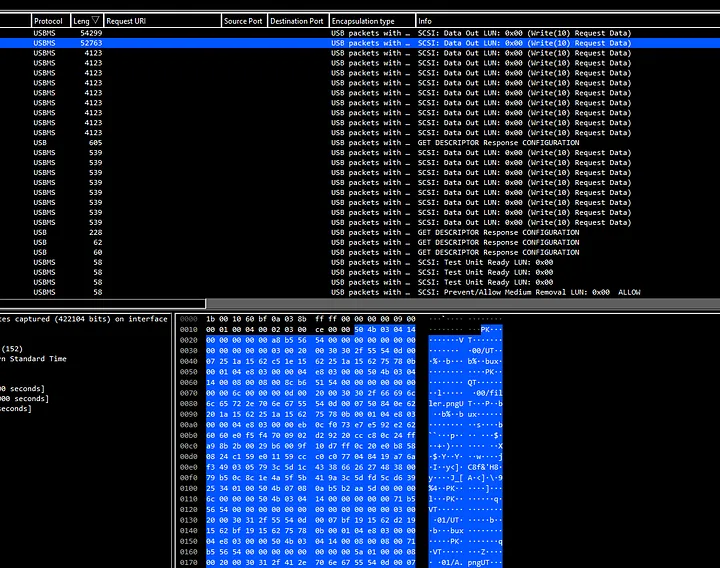Click hex dump offset 0050

coord(188,372)
